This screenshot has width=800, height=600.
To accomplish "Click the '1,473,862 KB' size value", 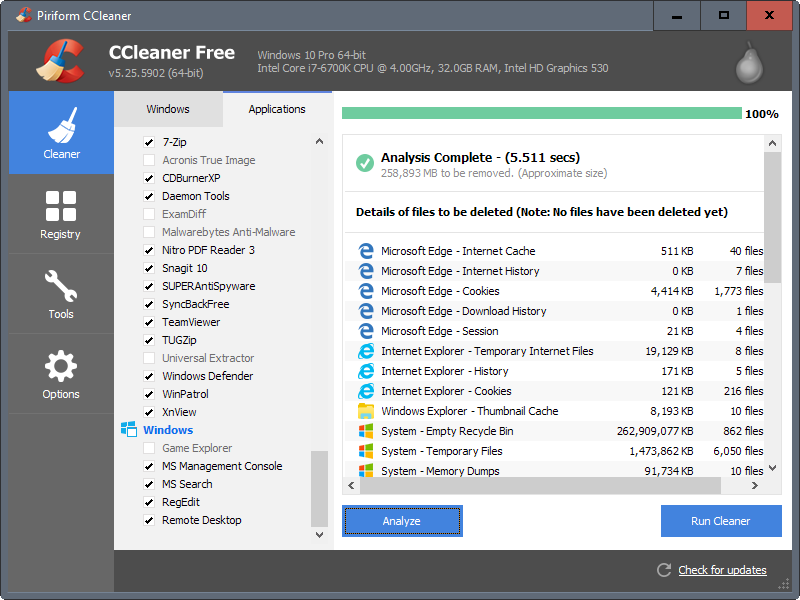I will click(x=661, y=451).
